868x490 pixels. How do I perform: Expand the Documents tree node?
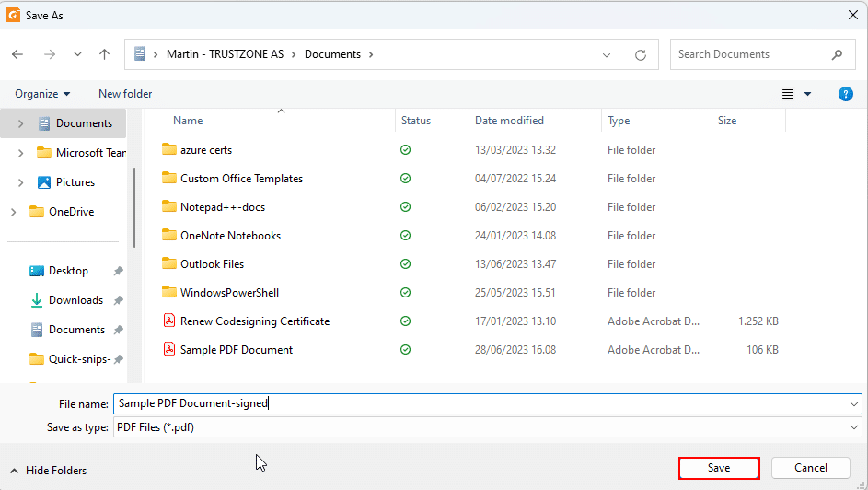(20, 123)
